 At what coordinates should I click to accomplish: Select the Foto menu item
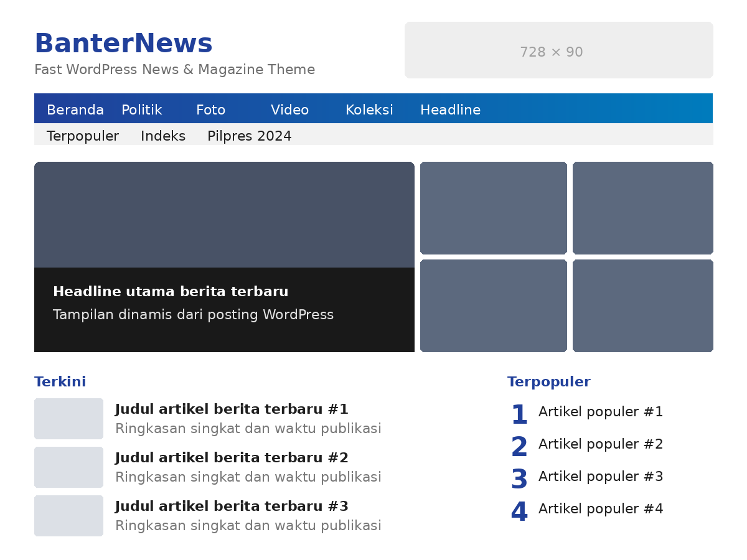[x=210, y=110]
